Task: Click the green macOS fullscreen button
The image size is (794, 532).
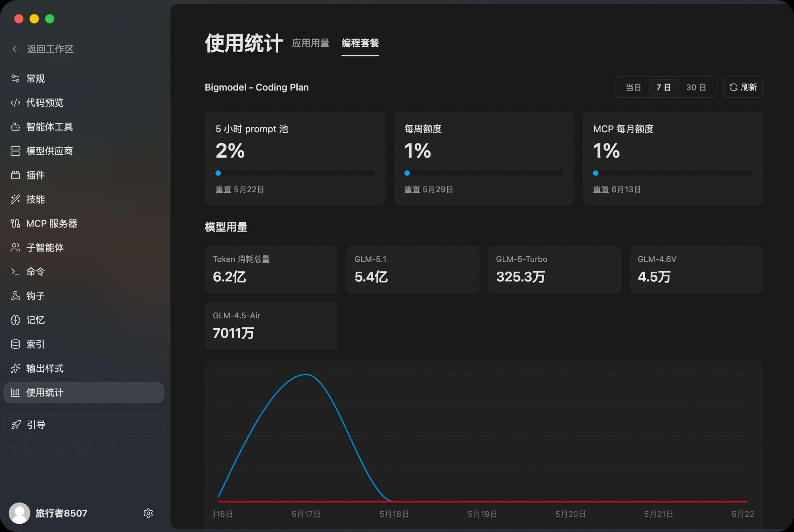Action: click(50, 19)
